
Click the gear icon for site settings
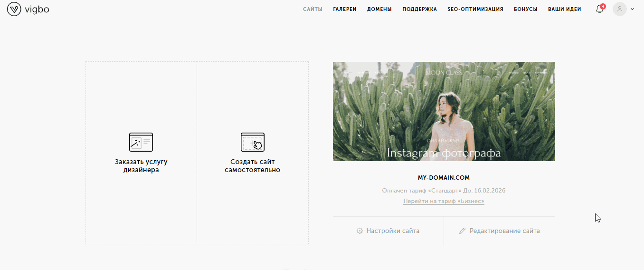[x=360, y=231]
